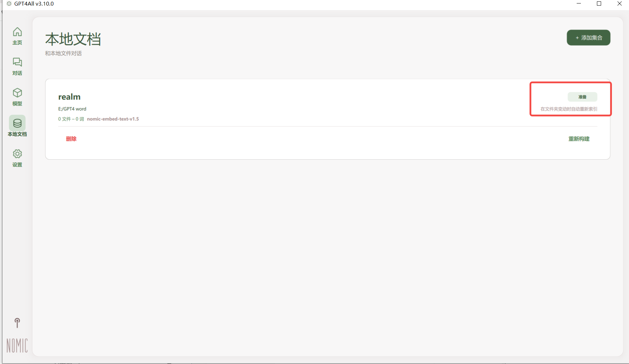Click the 本地文档 page heading

tap(73, 39)
